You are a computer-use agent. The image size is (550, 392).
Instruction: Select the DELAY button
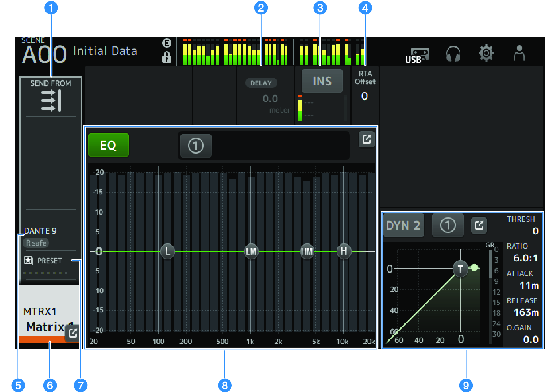(x=261, y=83)
